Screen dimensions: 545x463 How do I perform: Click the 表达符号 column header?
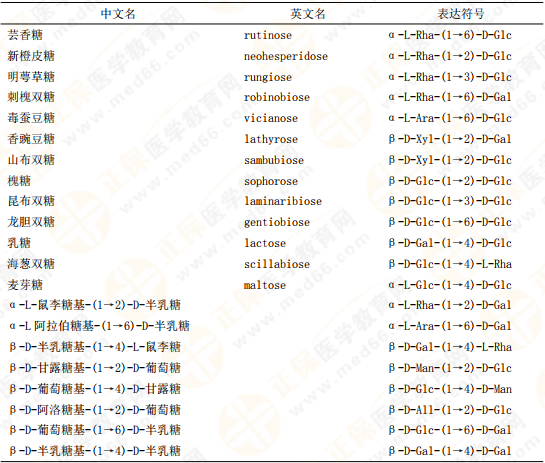(x=461, y=14)
